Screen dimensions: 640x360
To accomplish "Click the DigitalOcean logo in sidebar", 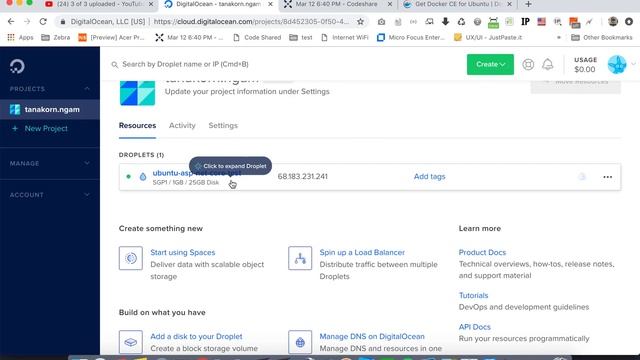I will (x=17, y=66).
